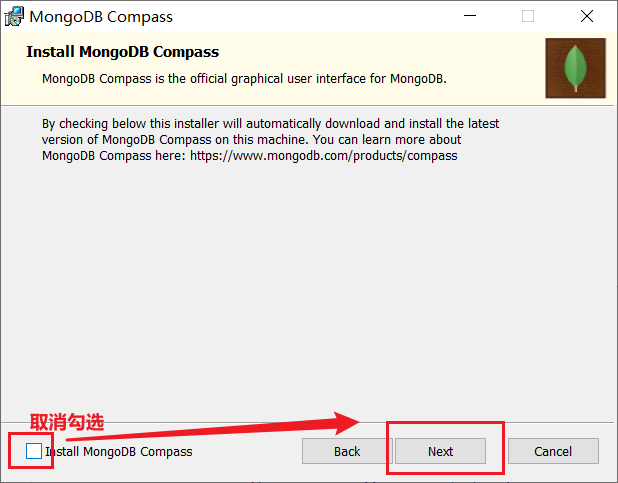
Task: Click the "Install MongoDB Compass" heading text
Action: (123, 52)
